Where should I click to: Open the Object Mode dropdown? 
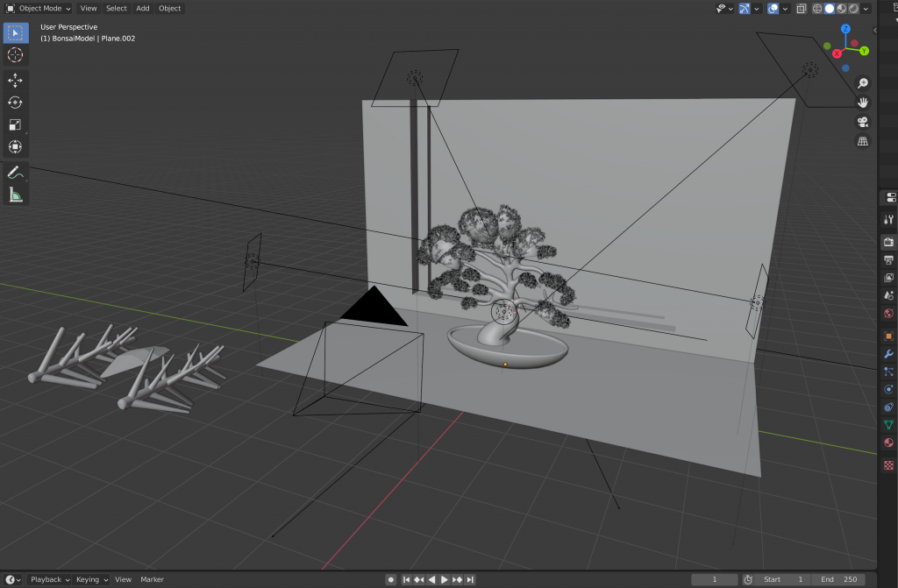[39, 9]
